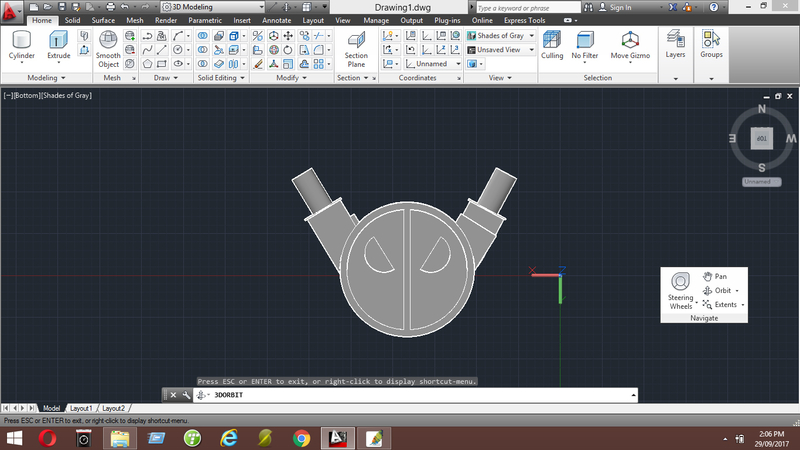
Task: Expand the Modify panel
Action: [291, 78]
